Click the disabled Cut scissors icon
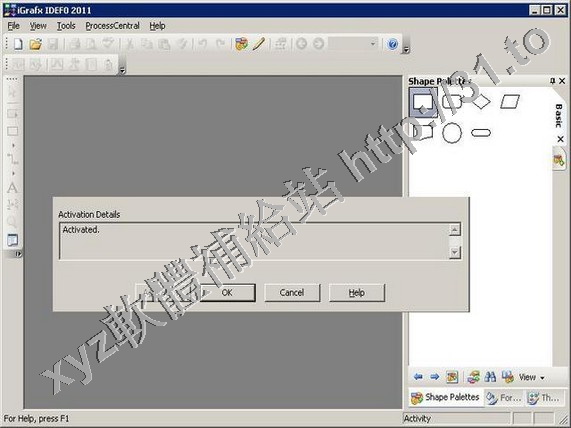Image resolution: width=571 pixels, height=428 pixels. pos(129,44)
